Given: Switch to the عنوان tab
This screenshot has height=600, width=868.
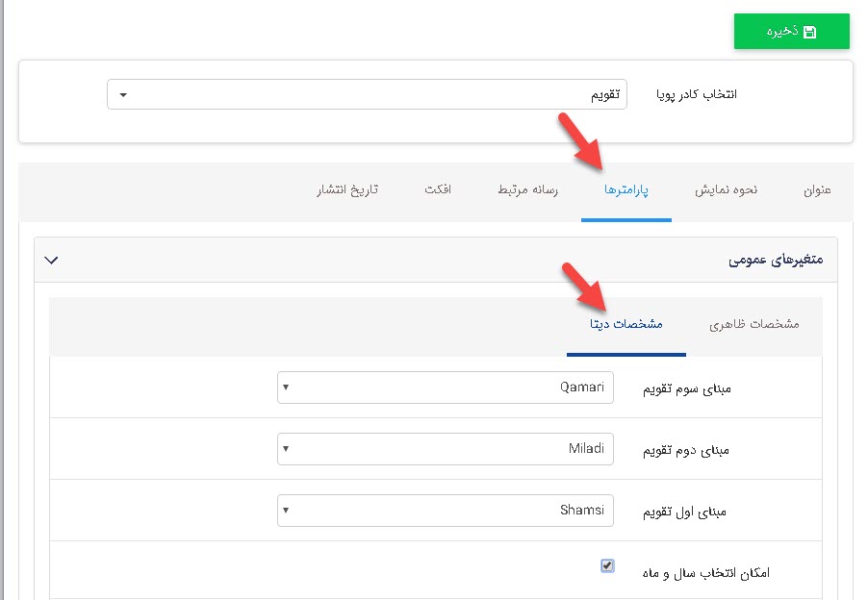Looking at the screenshot, I should tap(816, 189).
